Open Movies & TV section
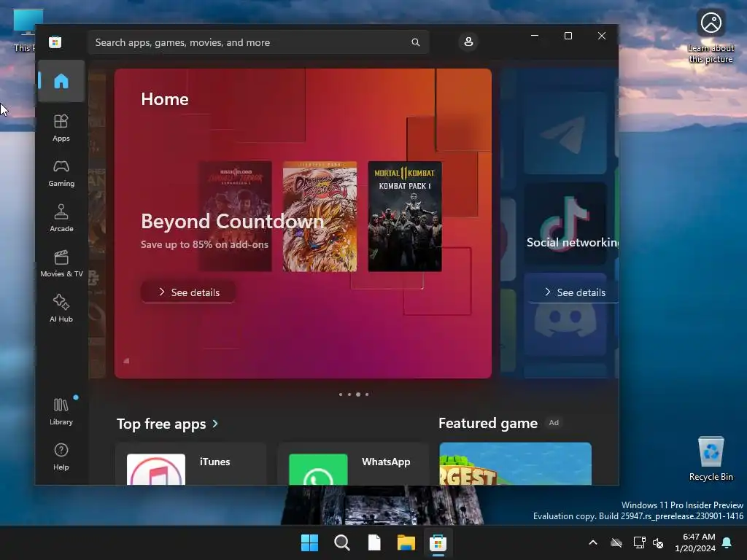747x560 pixels. 61,264
